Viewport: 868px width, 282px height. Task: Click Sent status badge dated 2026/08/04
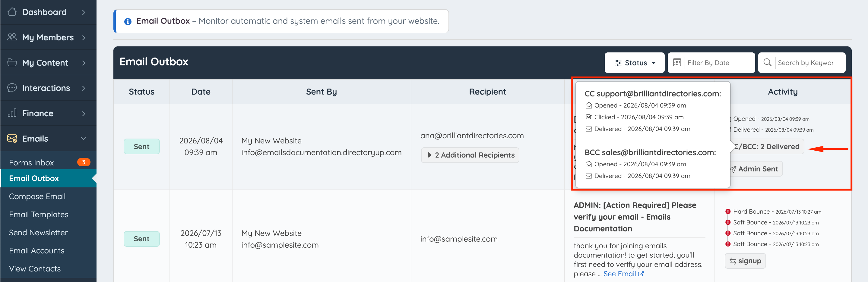coord(141,147)
